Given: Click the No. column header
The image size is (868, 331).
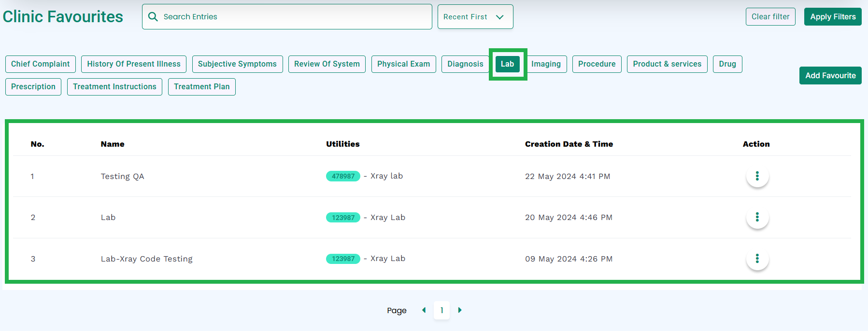Looking at the screenshot, I should click(37, 144).
